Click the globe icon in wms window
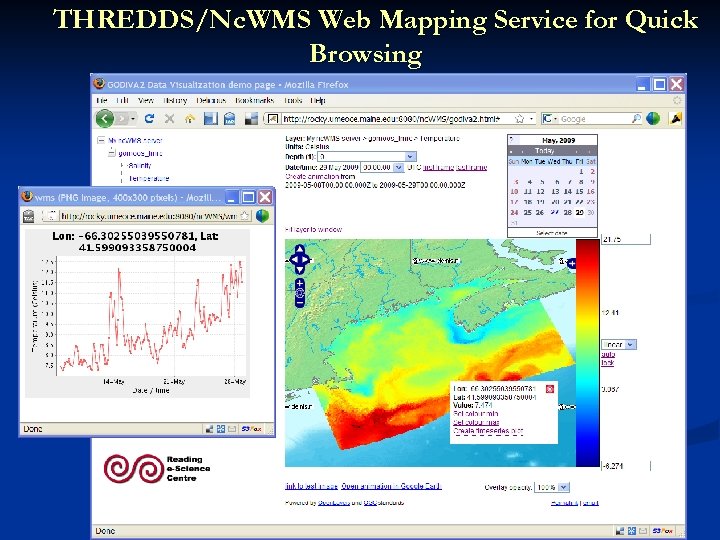 pos(262,216)
